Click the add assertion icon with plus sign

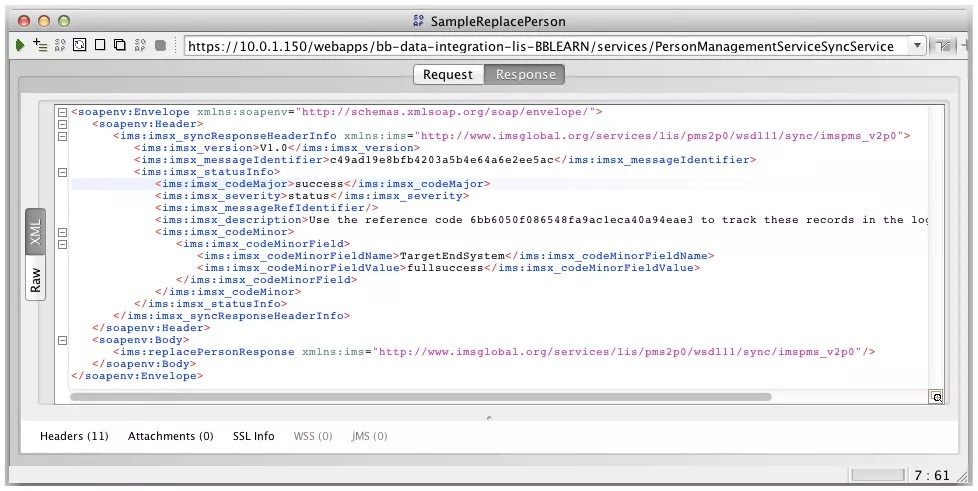tap(40, 45)
